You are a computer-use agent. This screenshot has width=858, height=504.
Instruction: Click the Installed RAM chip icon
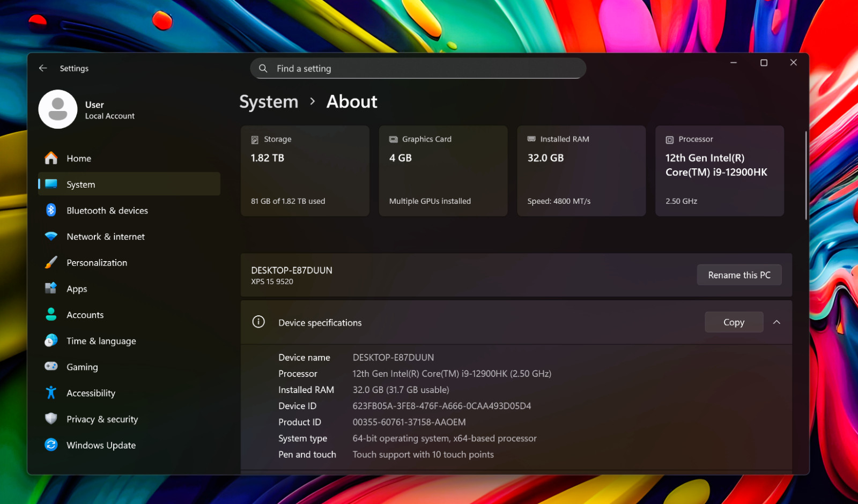coord(531,139)
